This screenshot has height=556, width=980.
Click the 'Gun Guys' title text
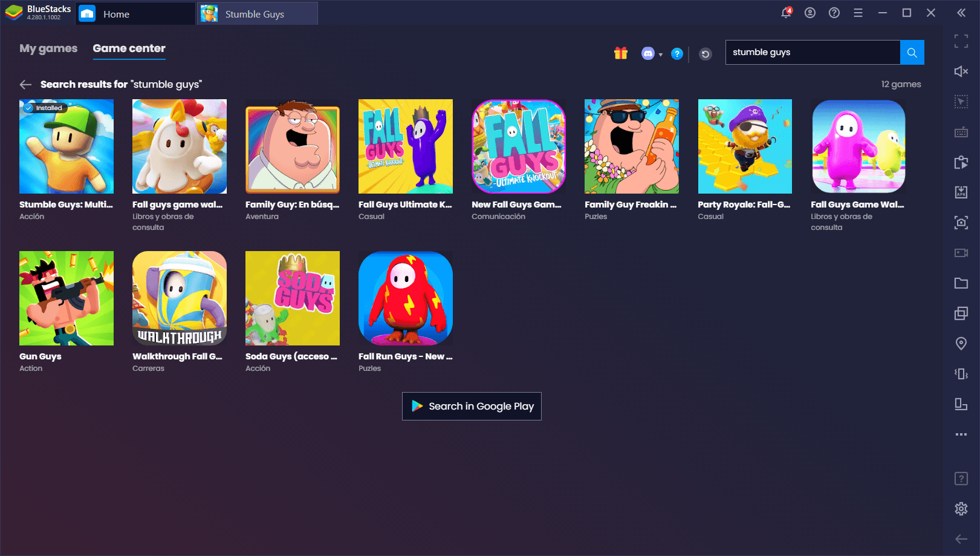[x=41, y=356]
